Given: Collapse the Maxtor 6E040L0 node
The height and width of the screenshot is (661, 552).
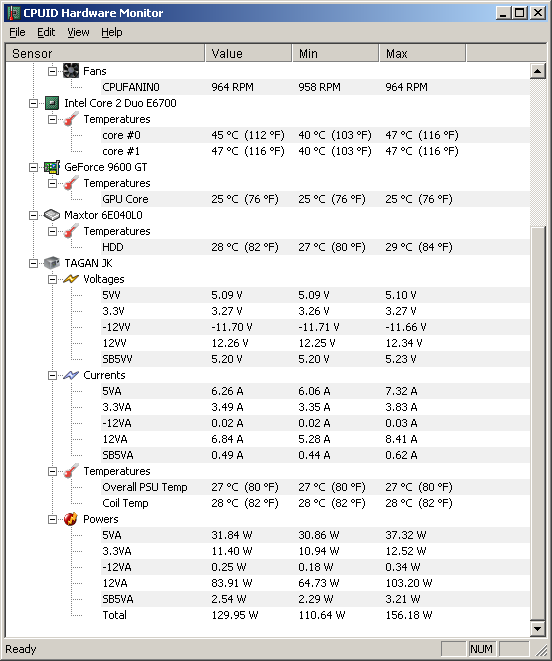Looking at the screenshot, I should (x=33, y=215).
